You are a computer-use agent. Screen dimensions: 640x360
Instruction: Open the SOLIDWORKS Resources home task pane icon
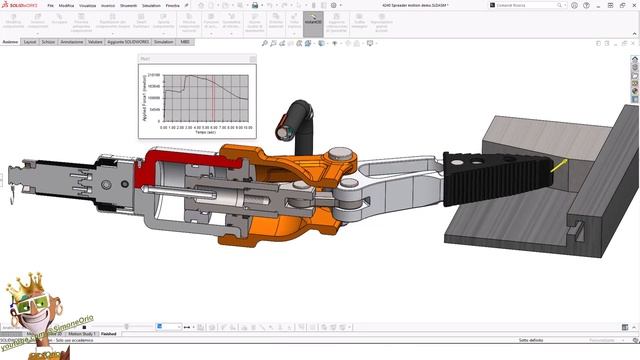[x=635, y=60]
